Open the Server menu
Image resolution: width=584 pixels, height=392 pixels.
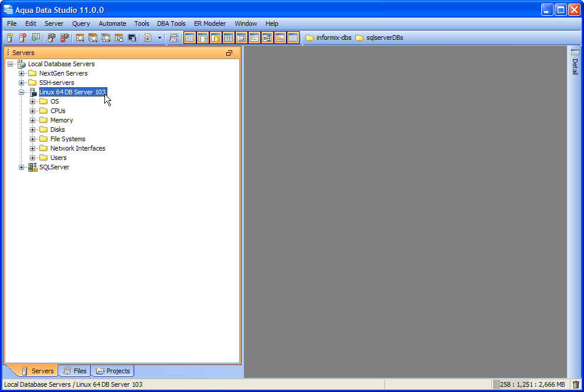pos(54,23)
